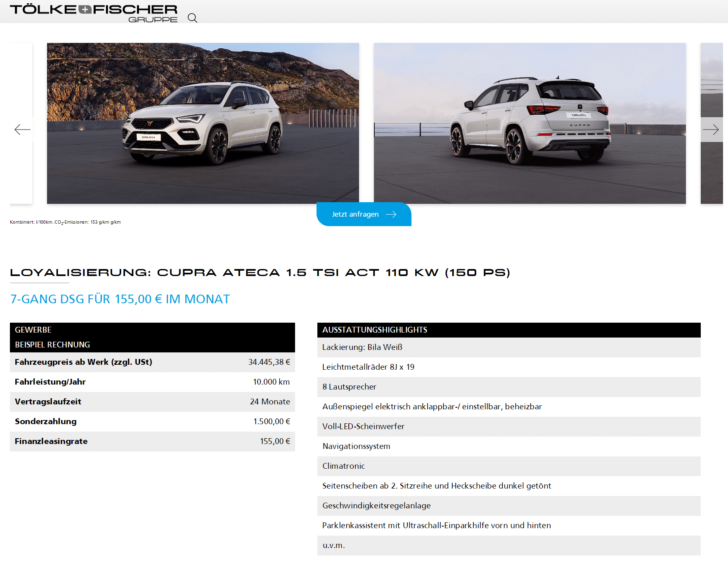Click the Navigationssystem row
The height and width of the screenshot is (562, 728).
coord(509,446)
